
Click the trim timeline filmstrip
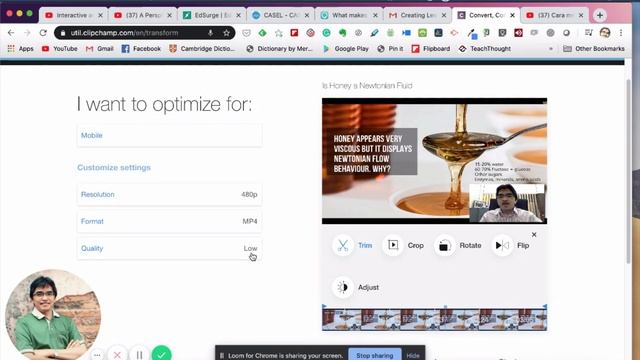tap(434, 319)
